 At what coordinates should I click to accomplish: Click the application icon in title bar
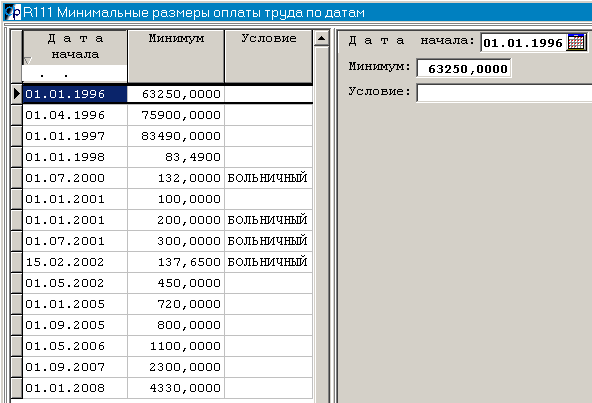[x=12, y=12]
